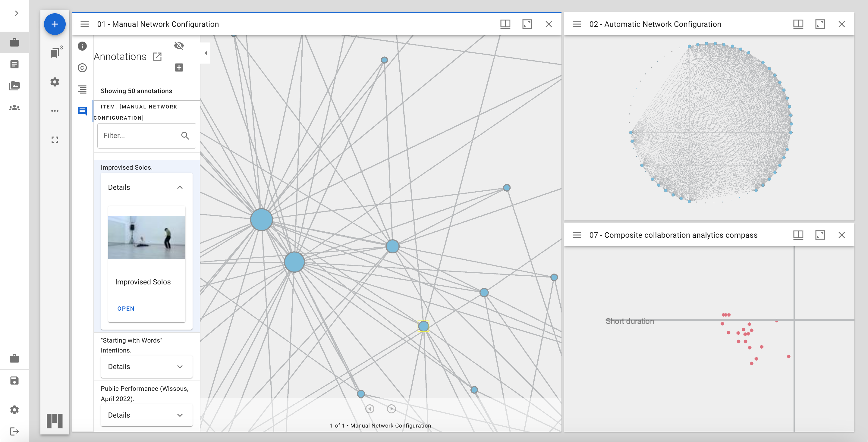Click Short duration label in compass
This screenshot has width=868, height=442.
tap(629, 321)
